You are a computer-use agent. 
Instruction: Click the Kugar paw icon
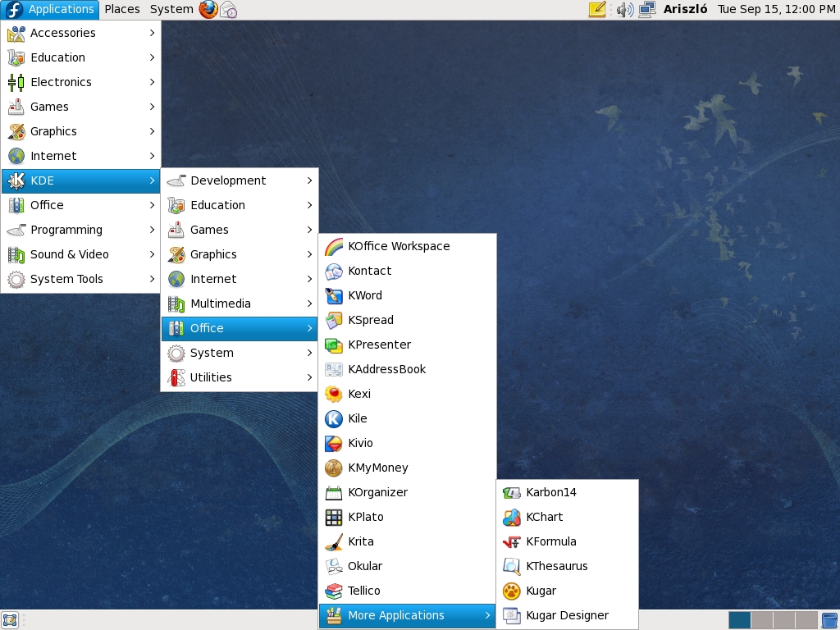coord(512,591)
